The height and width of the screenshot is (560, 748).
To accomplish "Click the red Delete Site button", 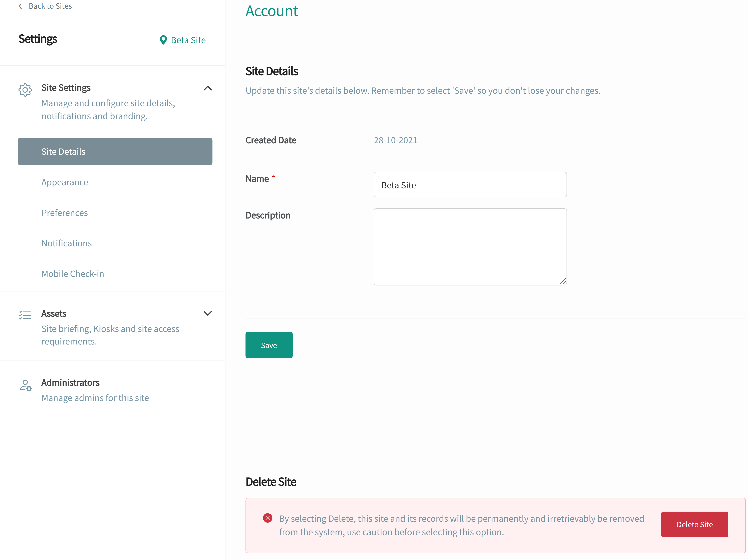I will 694,525.
